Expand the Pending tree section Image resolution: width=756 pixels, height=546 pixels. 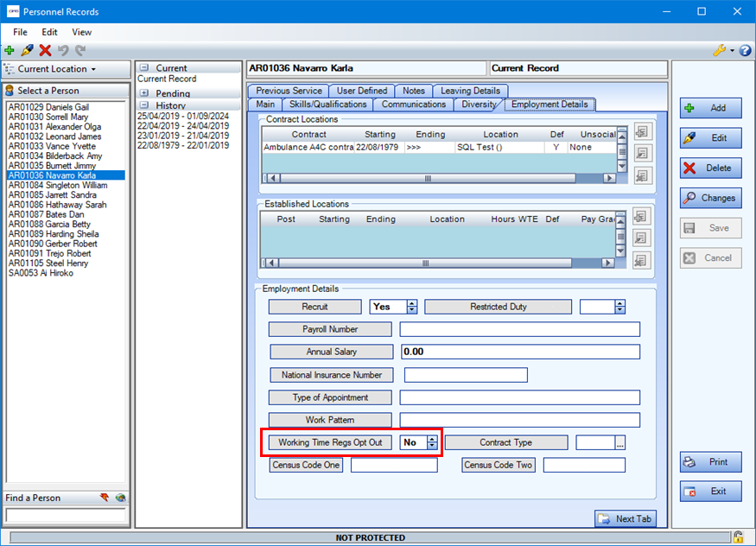[x=143, y=93]
